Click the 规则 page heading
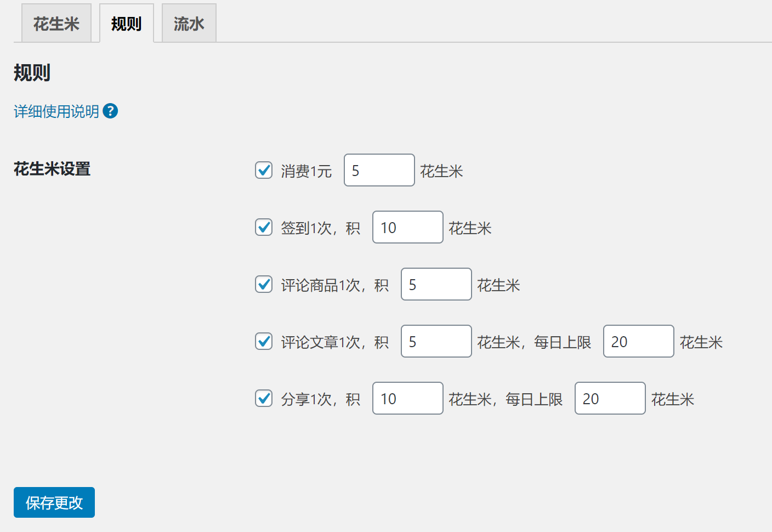This screenshot has height=532, width=772. click(32, 72)
